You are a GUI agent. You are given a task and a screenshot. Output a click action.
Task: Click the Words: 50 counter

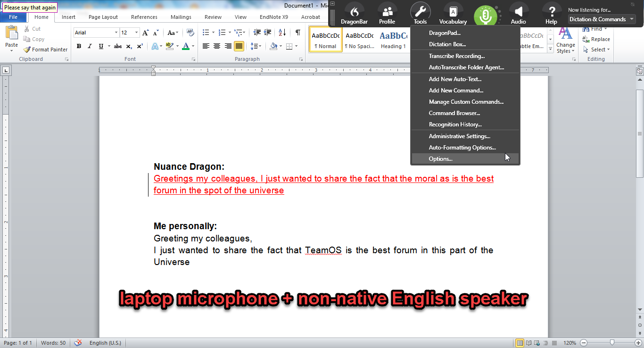click(x=53, y=343)
